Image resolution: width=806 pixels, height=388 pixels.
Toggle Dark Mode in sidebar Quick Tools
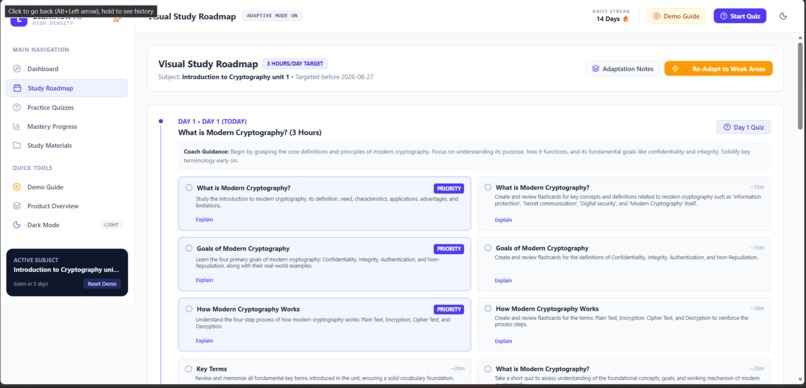click(x=67, y=225)
